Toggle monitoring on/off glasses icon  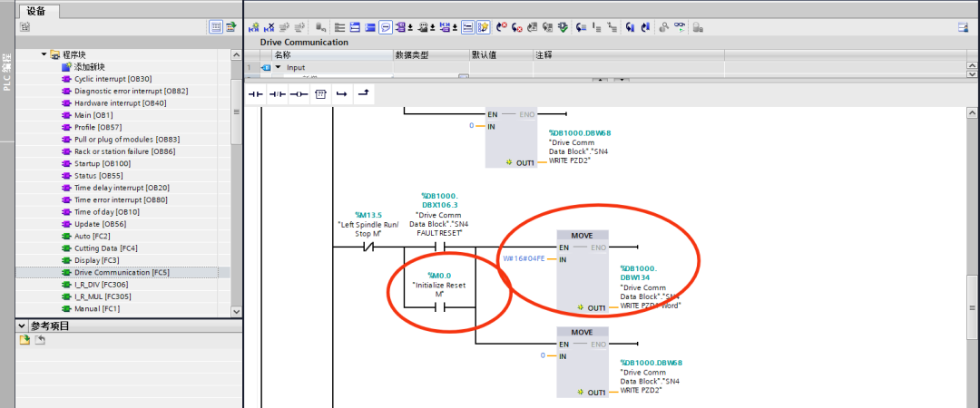pyautogui.click(x=680, y=27)
